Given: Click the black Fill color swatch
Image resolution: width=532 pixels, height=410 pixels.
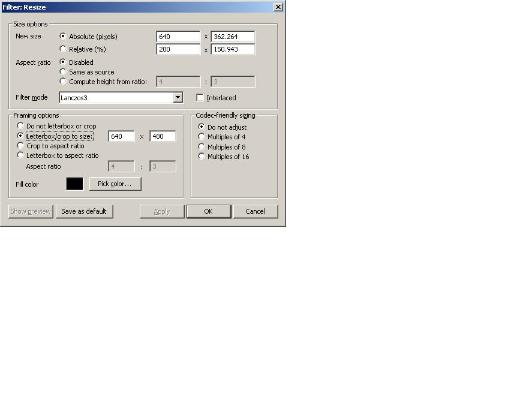Looking at the screenshot, I should [74, 184].
